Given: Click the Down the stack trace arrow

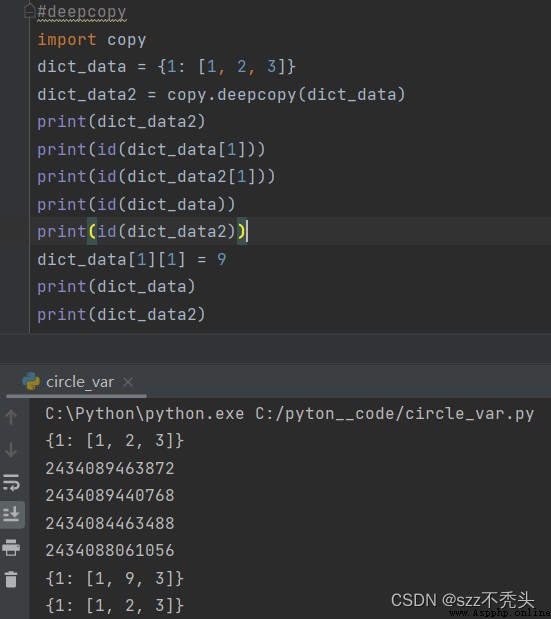Looking at the screenshot, I should 11,450.
